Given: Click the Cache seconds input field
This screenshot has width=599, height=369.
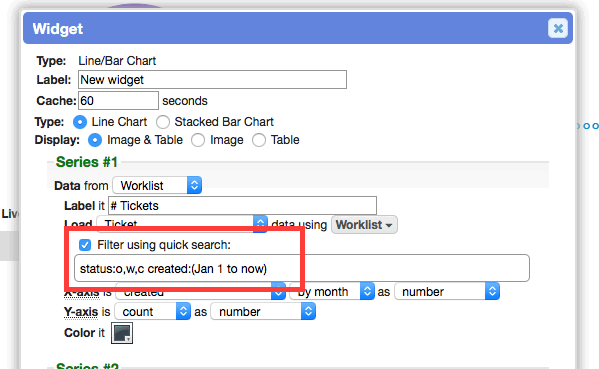Looking at the screenshot, I should (x=118, y=101).
